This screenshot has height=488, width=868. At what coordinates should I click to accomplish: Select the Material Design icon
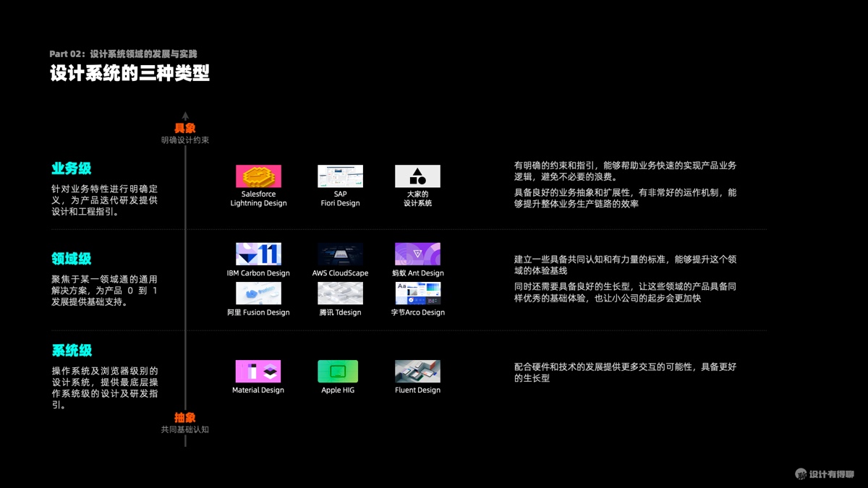258,372
